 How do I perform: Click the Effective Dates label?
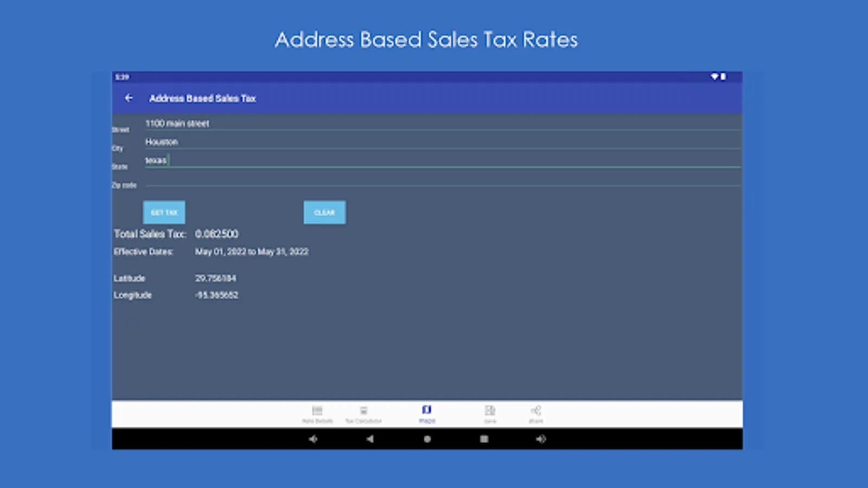pyautogui.click(x=143, y=252)
